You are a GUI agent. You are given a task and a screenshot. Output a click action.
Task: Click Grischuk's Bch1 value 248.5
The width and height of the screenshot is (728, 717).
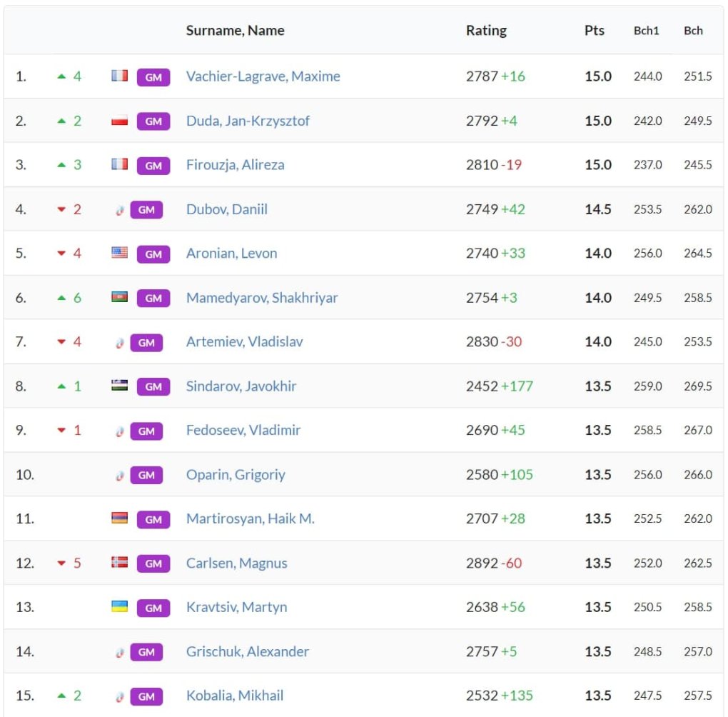647,652
